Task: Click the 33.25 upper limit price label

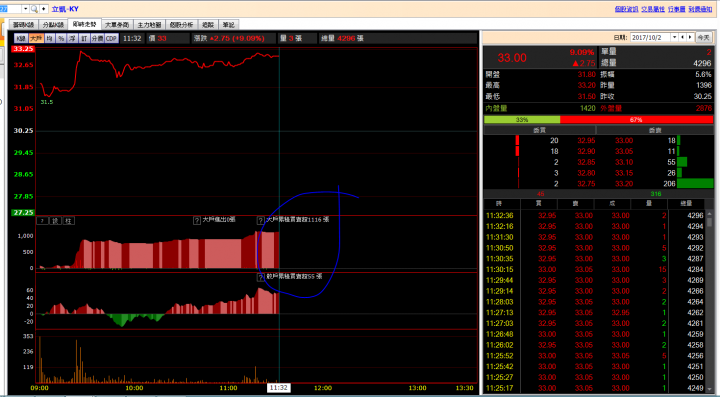Action: (x=22, y=49)
